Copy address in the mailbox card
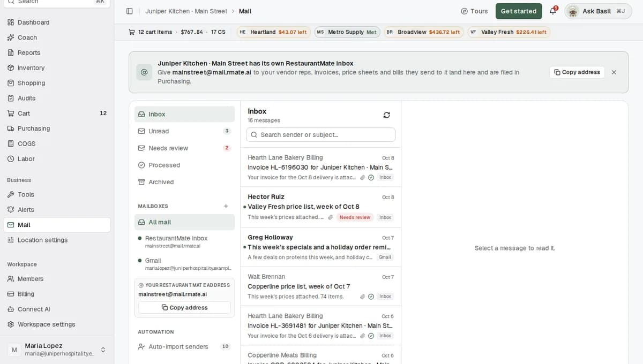This screenshot has width=643, height=364. [184, 308]
